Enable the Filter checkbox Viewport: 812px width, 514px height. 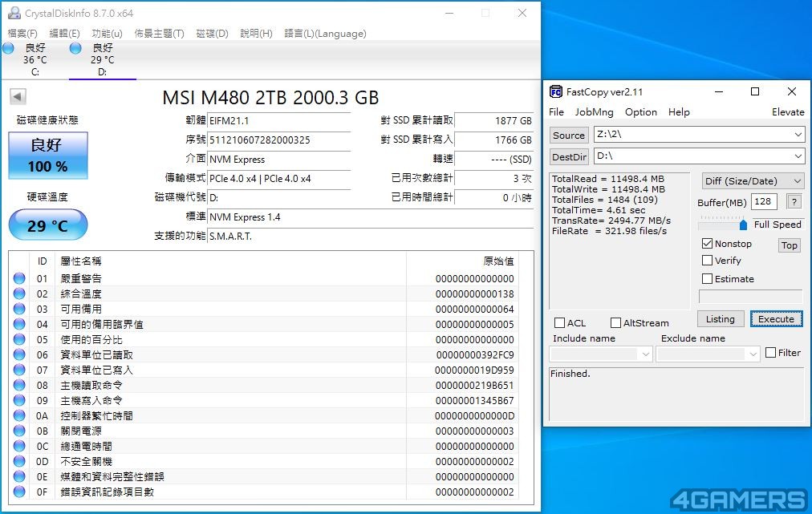pos(770,353)
